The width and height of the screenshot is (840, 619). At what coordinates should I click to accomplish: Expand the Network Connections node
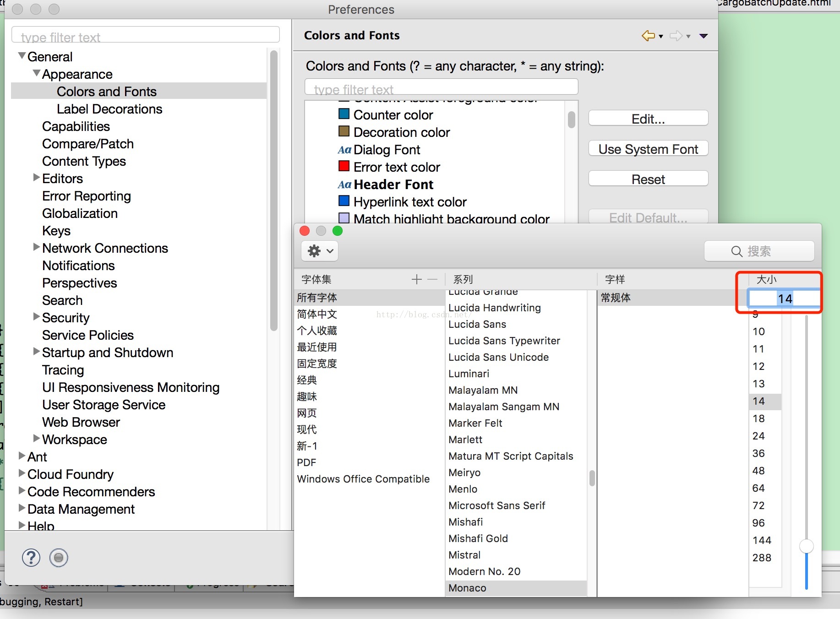[37, 247]
